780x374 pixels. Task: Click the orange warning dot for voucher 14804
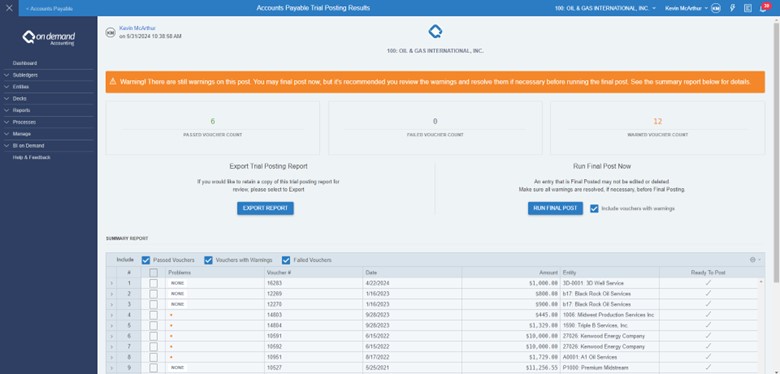point(171,326)
